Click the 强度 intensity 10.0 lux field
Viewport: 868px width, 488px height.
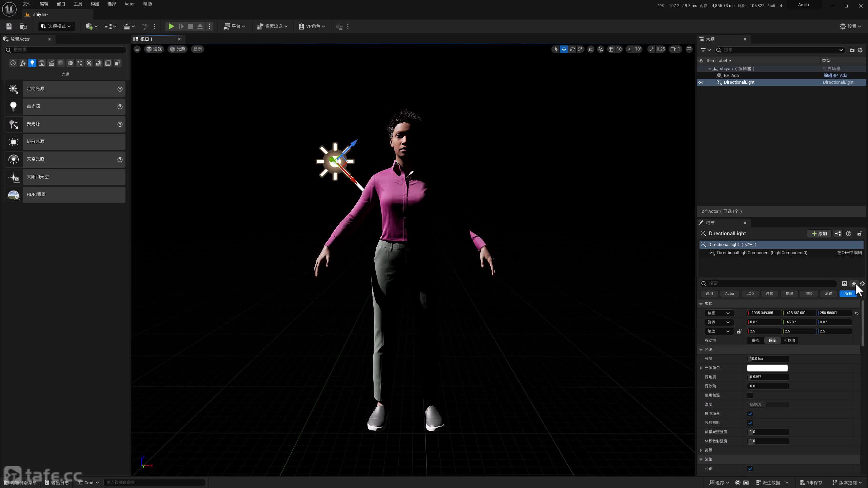point(768,359)
